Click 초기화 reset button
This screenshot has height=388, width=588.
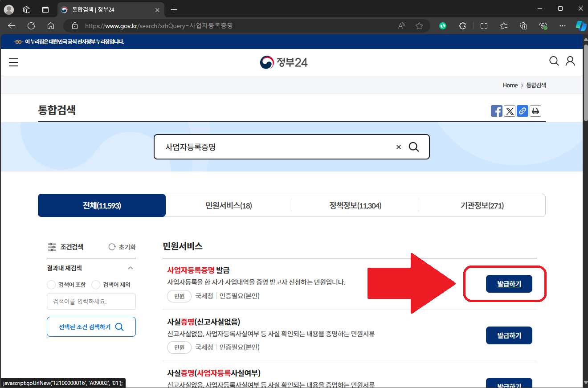[x=122, y=247]
